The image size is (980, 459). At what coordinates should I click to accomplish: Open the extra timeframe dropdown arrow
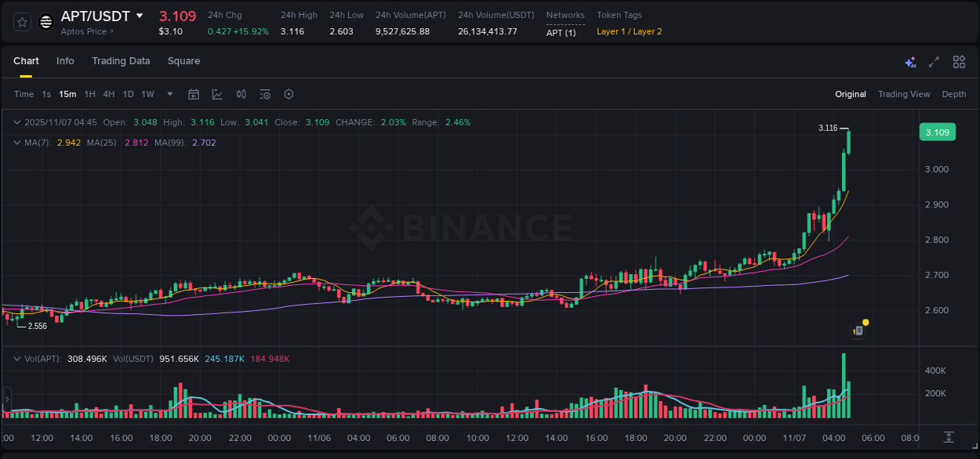(x=169, y=94)
